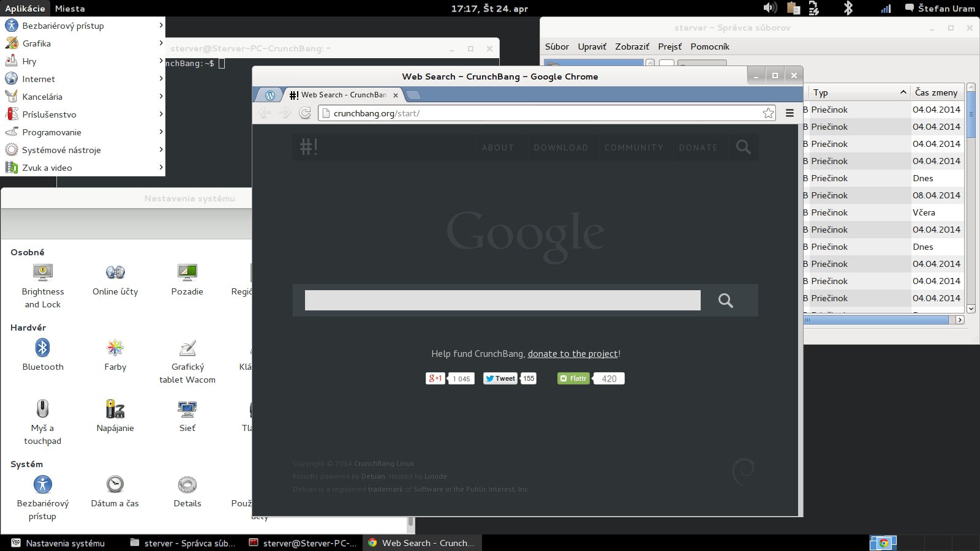Image resolution: width=980 pixels, height=551 pixels.
Task: Click Flattr button
Action: click(573, 378)
